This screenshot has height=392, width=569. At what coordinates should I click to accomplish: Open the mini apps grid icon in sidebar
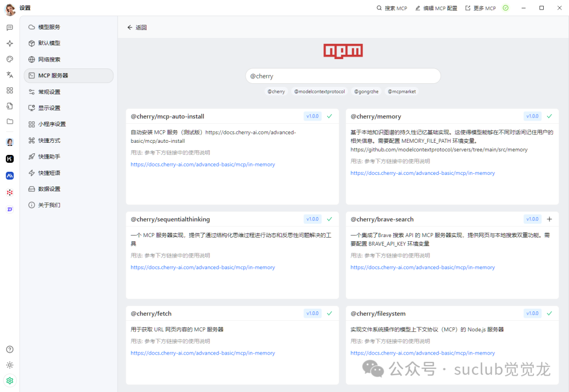[10, 91]
